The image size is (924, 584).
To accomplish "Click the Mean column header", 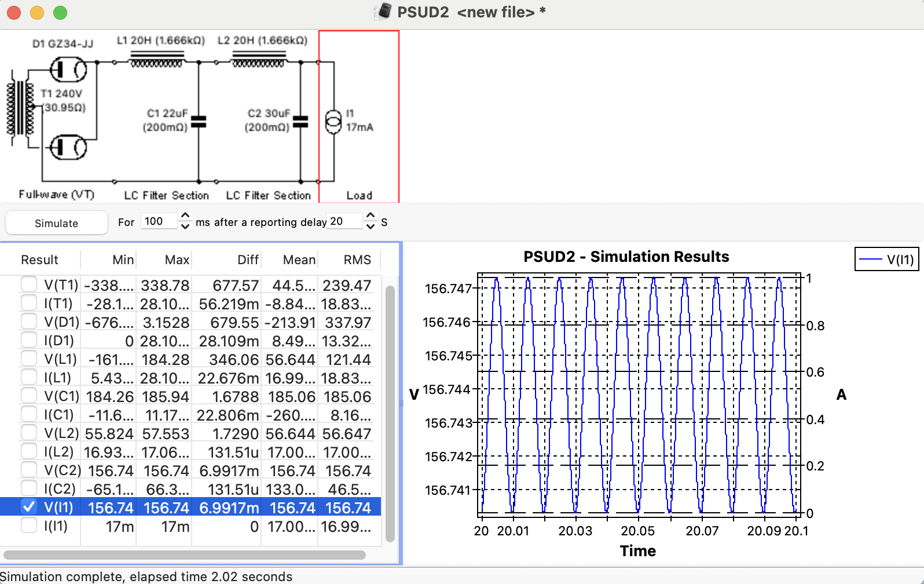I will click(x=299, y=260).
